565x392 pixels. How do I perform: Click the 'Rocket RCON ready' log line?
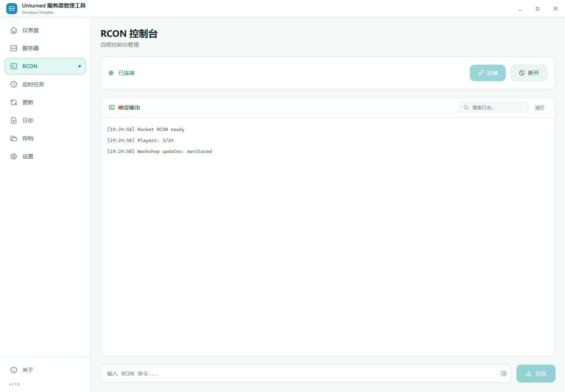[146, 129]
